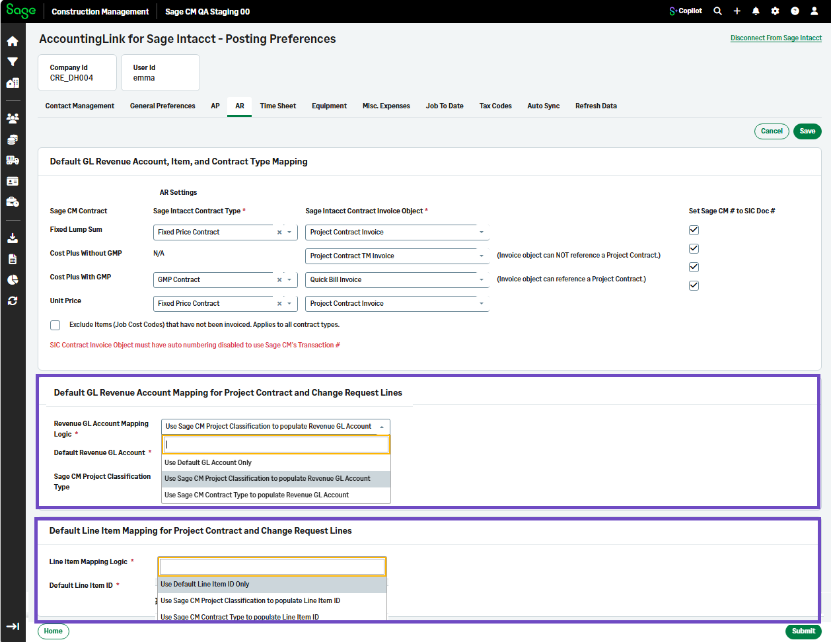This screenshot has height=644, width=831.
Task: Open the people group sidebar icon
Action: click(x=13, y=118)
